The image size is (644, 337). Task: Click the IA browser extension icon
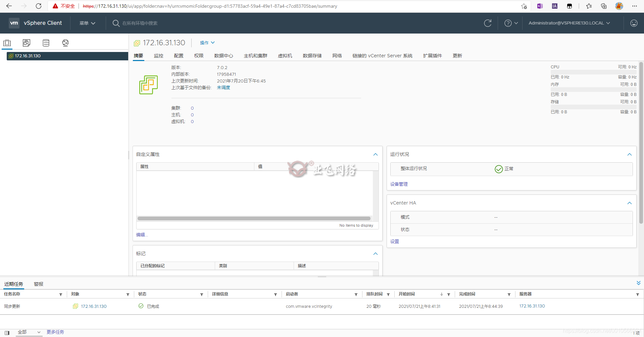tap(555, 6)
